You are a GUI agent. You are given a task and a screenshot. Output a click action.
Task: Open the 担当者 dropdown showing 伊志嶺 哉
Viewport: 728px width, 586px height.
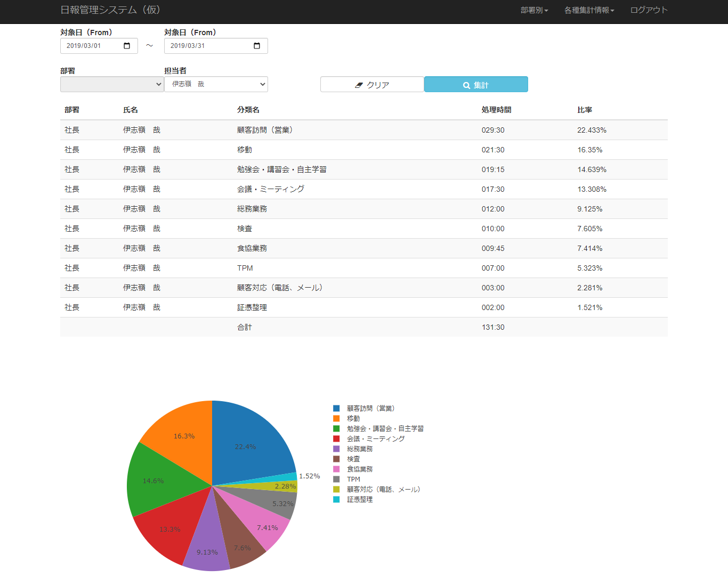pyautogui.click(x=216, y=84)
